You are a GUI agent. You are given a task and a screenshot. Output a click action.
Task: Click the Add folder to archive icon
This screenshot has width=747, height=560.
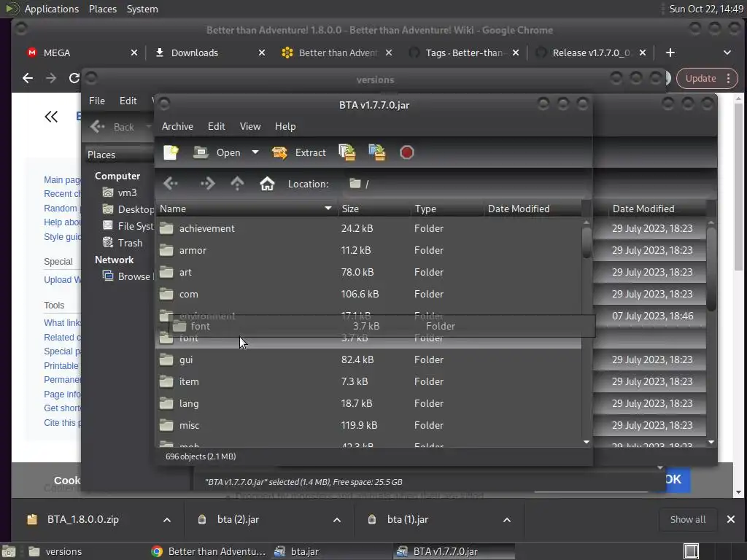coord(377,152)
